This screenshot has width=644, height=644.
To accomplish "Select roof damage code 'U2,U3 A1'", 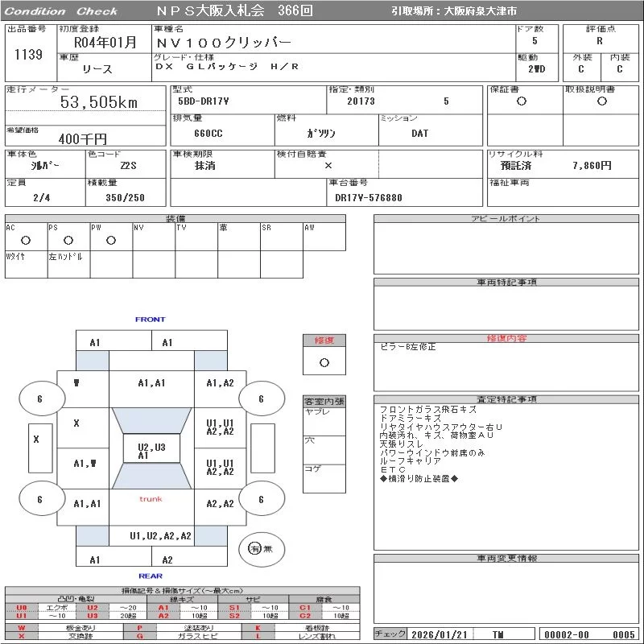I will [151, 451].
